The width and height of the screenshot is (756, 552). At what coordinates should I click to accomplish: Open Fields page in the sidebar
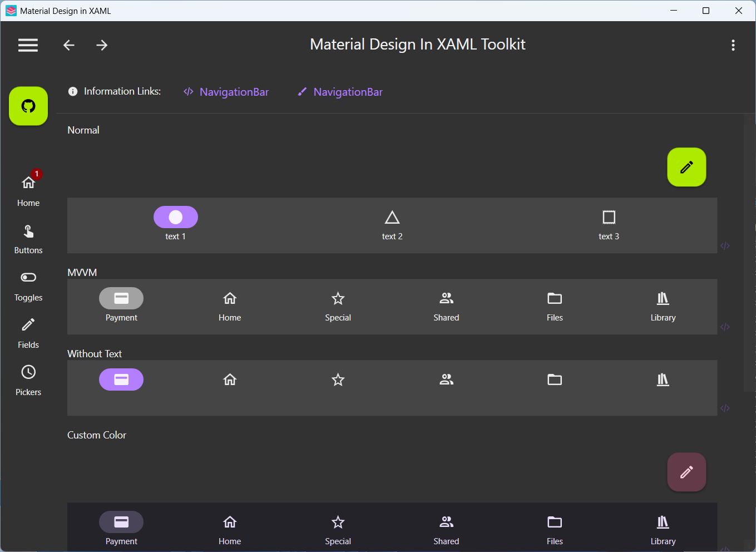[28, 334]
